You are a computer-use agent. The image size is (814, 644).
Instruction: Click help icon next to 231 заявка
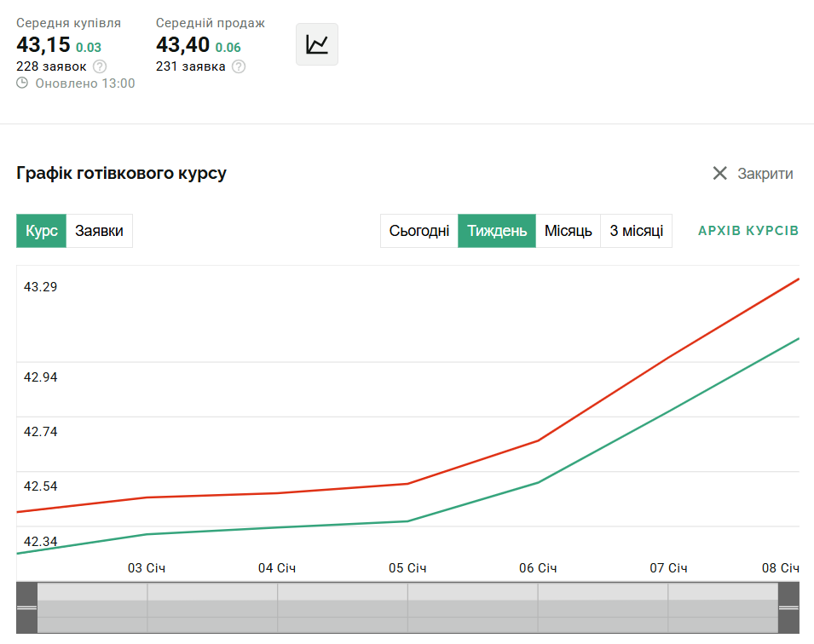239,66
